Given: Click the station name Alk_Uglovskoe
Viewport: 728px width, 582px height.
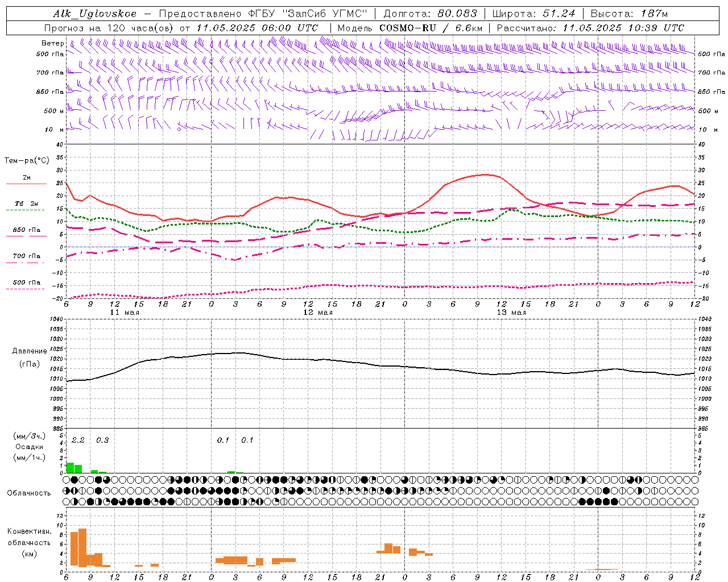Looking at the screenshot, I should 95,14.
